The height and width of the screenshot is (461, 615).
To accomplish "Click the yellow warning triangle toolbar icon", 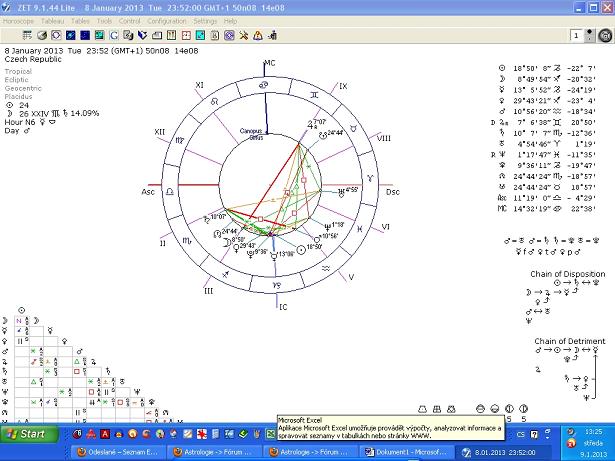I will pos(258,36).
